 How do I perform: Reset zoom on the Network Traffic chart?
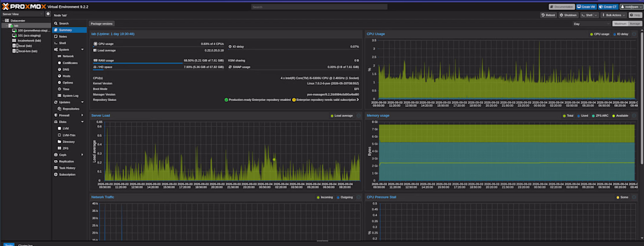click(358, 198)
